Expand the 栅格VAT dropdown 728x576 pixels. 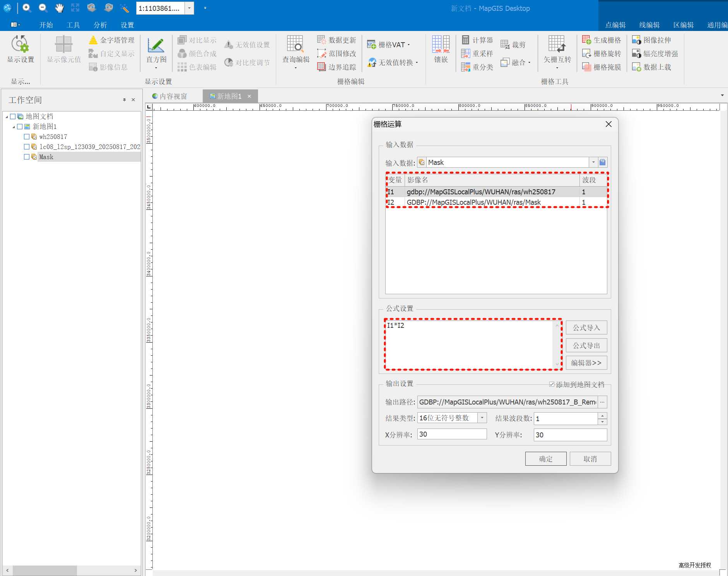(x=409, y=45)
